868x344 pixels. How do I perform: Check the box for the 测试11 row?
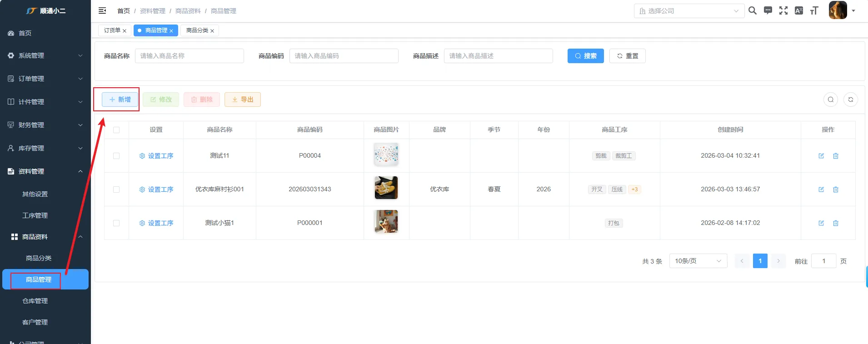click(116, 156)
